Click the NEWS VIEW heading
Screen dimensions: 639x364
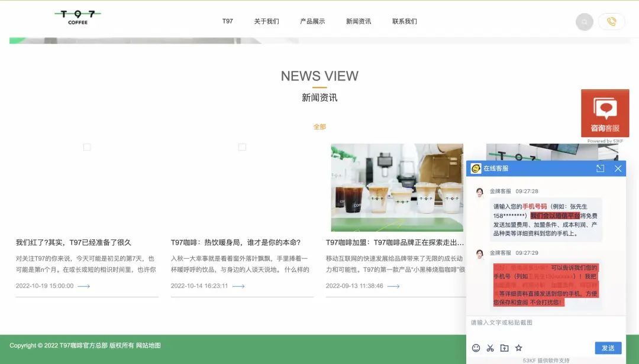[319, 76]
